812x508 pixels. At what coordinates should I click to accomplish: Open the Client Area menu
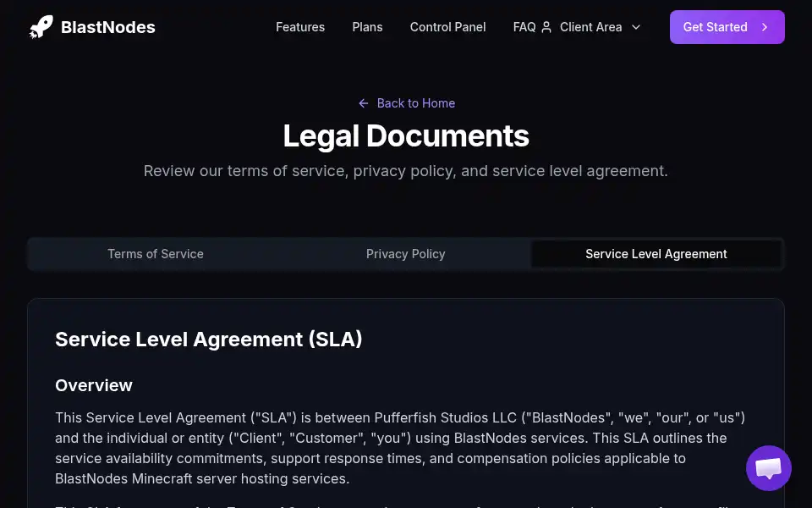pyautogui.click(x=591, y=27)
